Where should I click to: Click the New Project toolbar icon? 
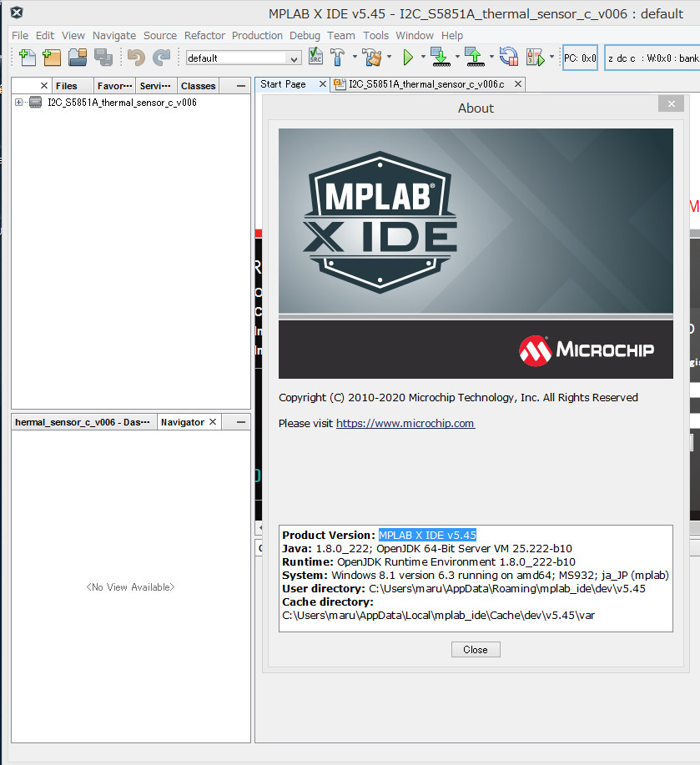52,58
